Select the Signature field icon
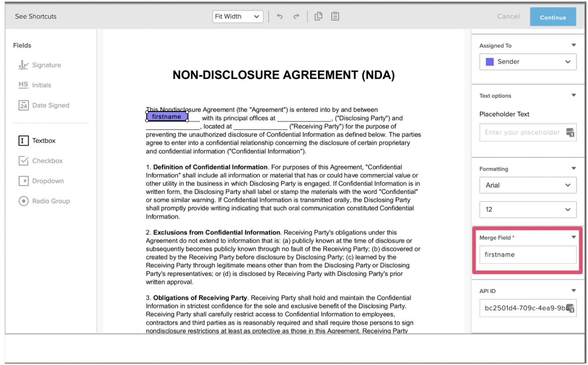The image size is (588, 365). tap(23, 65)
